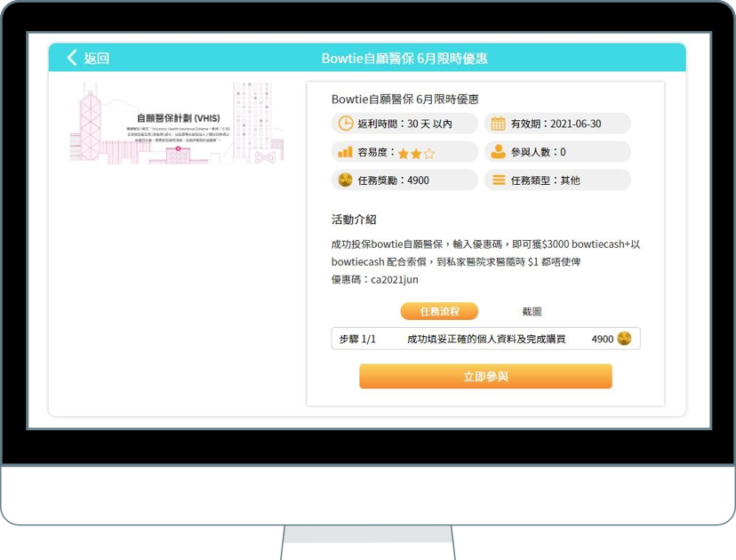Click the clock icon beside 返利時間
Image resolution: width=736 pixels, height=560 pixels.
[x=345, y=124]
